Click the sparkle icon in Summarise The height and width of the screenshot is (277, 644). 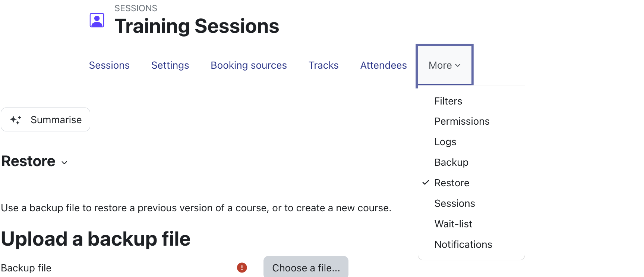point(16,120)
